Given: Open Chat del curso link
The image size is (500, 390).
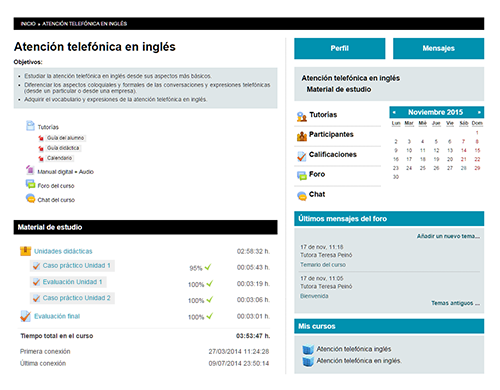Looking at the screenshot, I should [x=56, y=200].
